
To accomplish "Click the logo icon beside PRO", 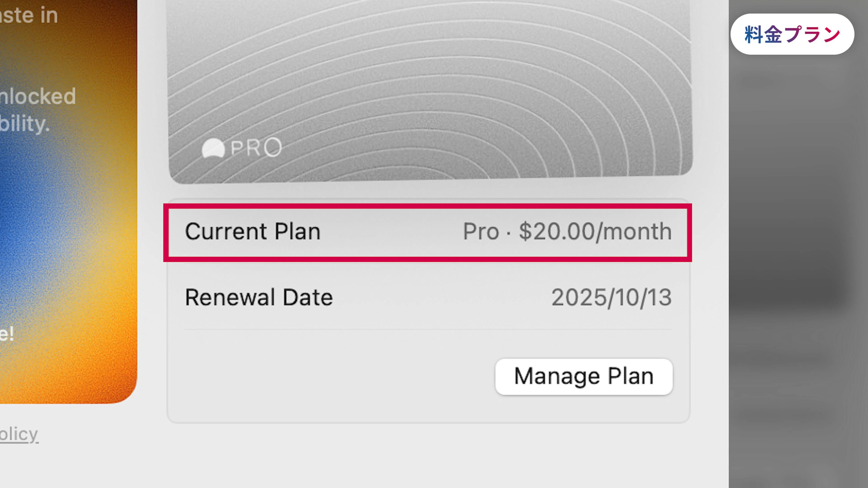I will (213, 148).
